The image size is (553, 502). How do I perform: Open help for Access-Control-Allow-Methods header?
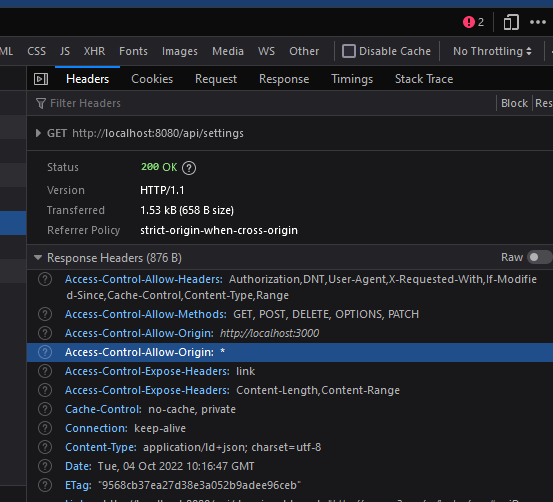click(x=45, y=314)
